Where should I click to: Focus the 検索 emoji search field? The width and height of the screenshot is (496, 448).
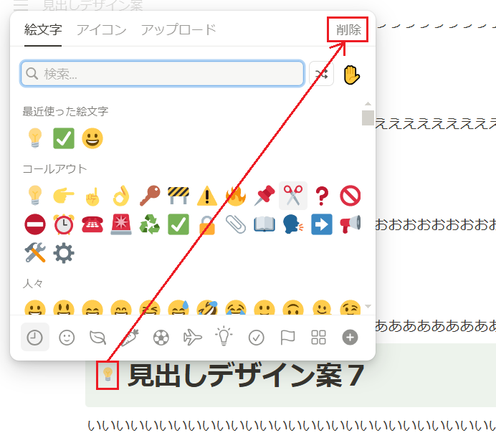pyautogui.click(x=162, y=74)
